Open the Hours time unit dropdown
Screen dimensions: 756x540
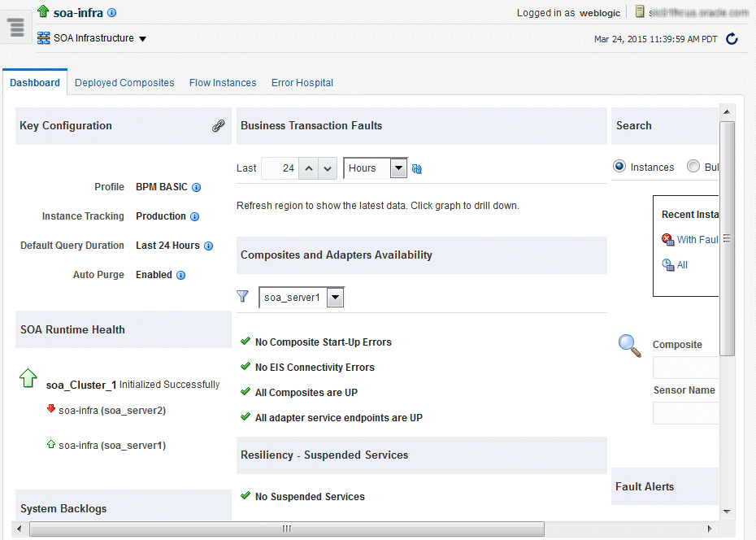point(399,168)
